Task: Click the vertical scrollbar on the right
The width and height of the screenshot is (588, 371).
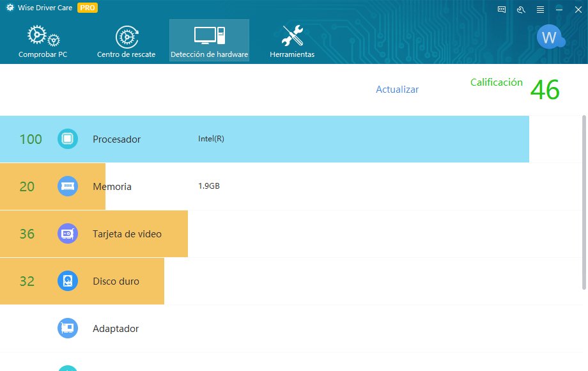Action: coord(584,192)
